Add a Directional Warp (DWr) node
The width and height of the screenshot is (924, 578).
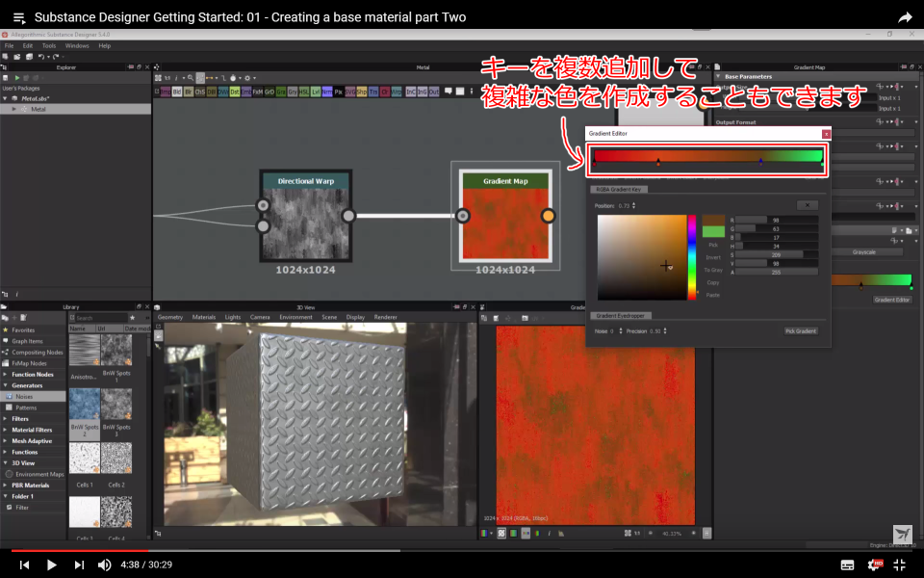[x=222, y=92]
